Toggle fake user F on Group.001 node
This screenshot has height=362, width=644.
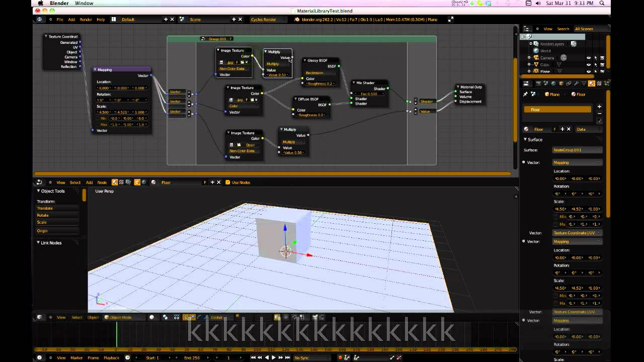tap(231, 39)
